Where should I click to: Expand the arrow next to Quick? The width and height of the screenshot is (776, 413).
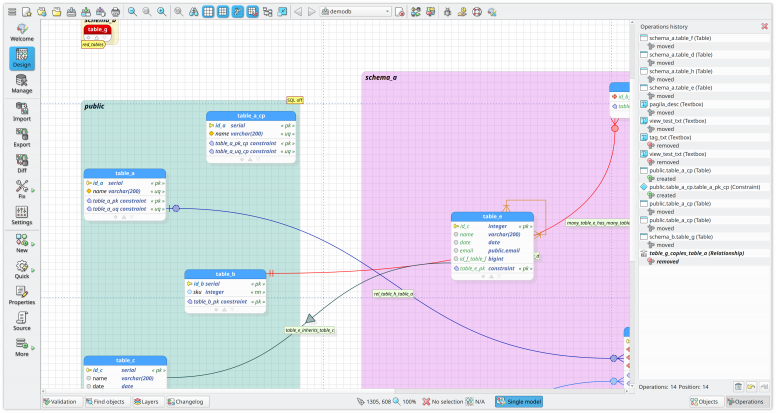pyautogui.click(x=33, y=271)
